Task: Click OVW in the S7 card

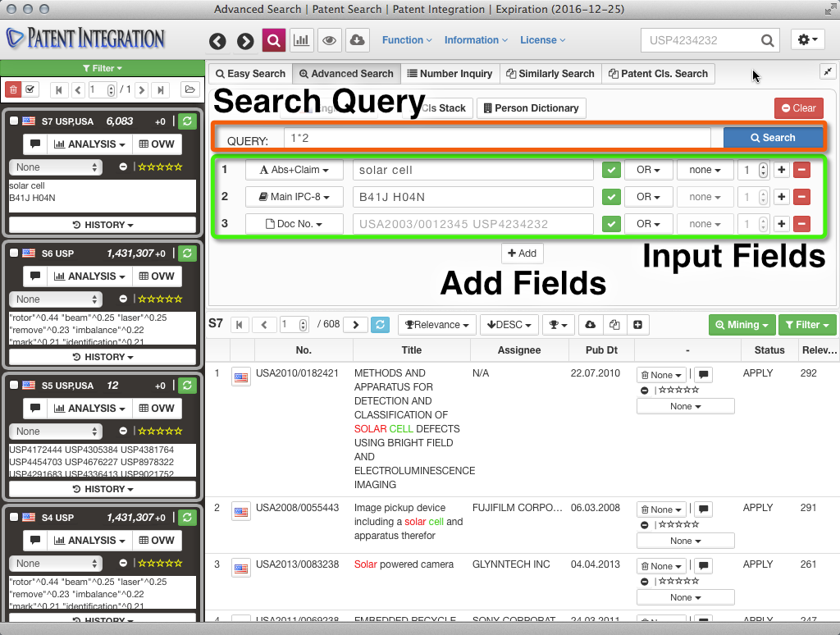Action: [x=157, y=144]
